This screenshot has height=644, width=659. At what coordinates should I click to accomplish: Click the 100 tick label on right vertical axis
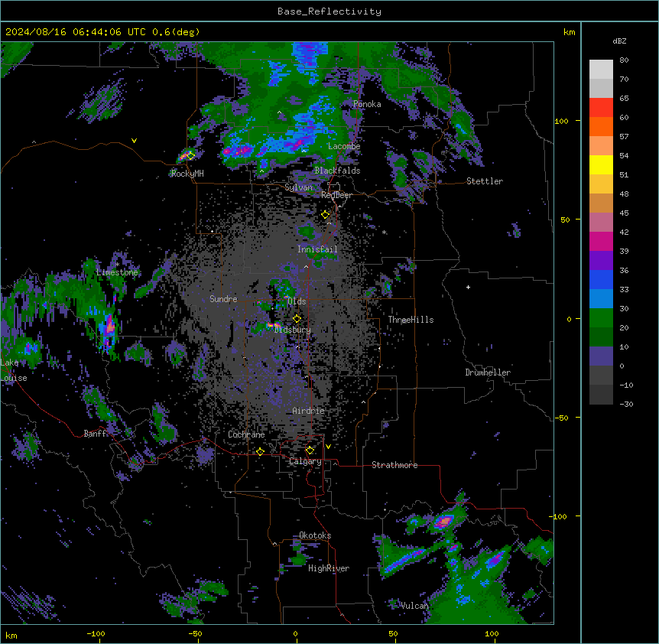coord(561,121)
